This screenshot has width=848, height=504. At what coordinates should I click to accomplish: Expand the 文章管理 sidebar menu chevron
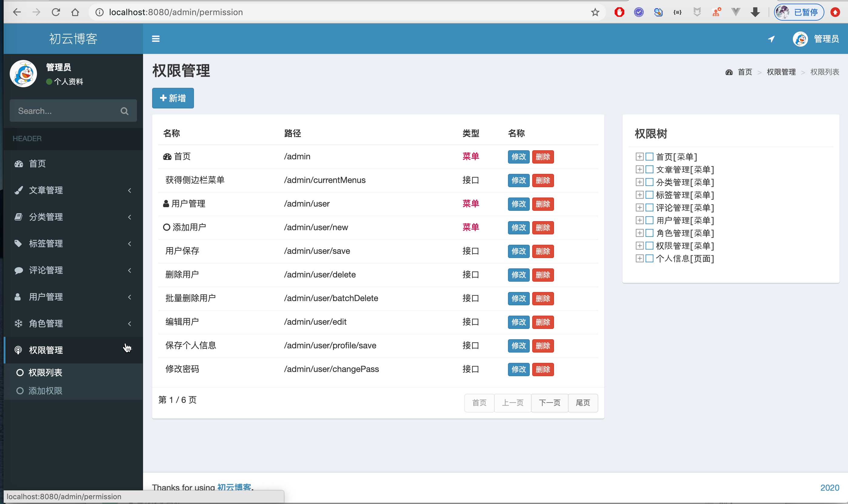(x=129, y=191)
